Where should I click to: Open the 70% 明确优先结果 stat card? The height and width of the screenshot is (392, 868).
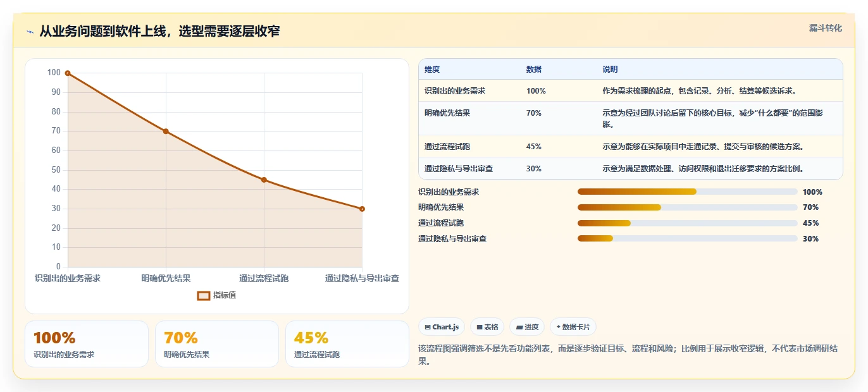[x=217, y=344]
